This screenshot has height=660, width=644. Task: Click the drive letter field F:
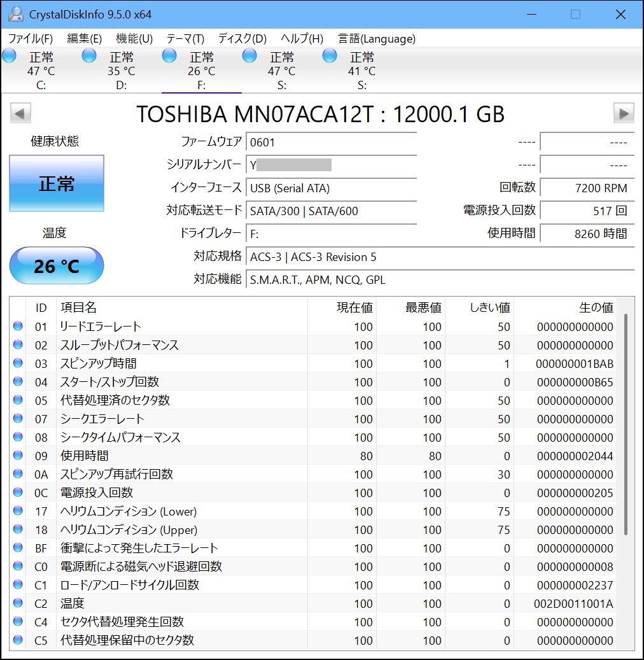[x=332, y=234]
